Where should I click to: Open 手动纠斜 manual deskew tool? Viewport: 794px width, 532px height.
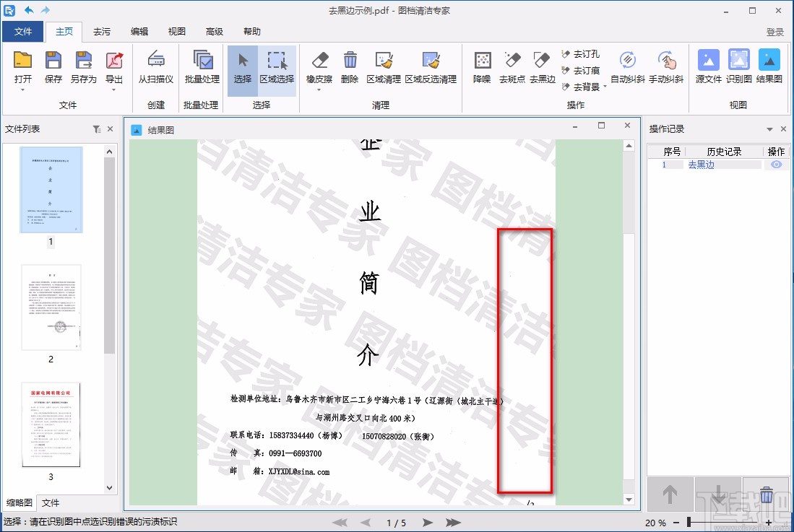(666, 69)
